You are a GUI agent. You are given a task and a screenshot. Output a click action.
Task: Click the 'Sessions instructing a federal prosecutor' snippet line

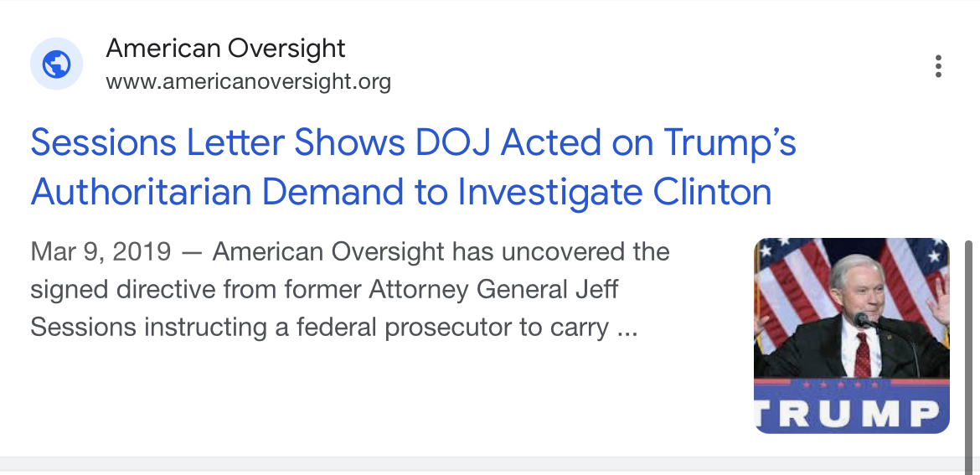[333, 328]
